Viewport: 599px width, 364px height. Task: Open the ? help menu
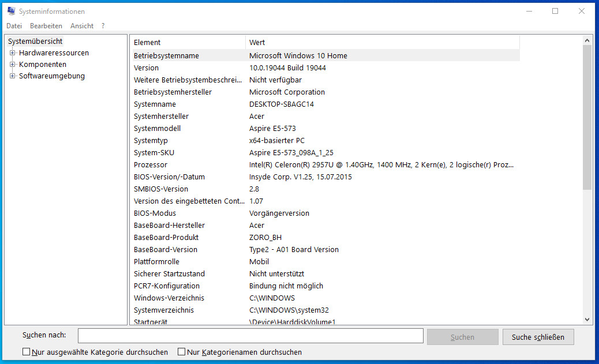pos(103,25)
